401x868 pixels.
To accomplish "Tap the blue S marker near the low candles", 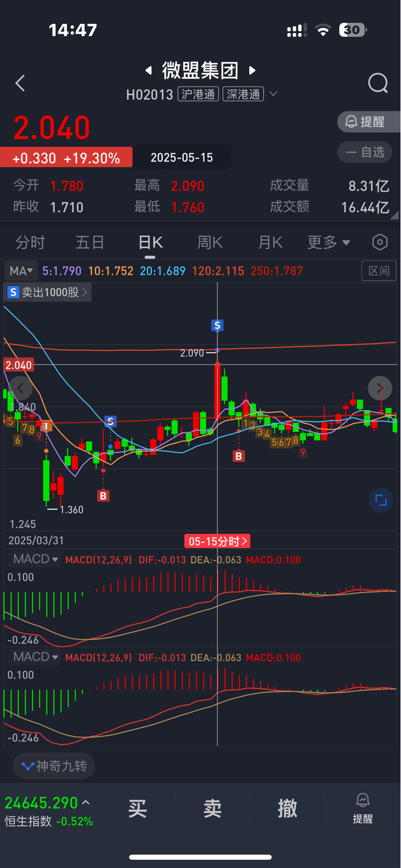I will (110, 421).
